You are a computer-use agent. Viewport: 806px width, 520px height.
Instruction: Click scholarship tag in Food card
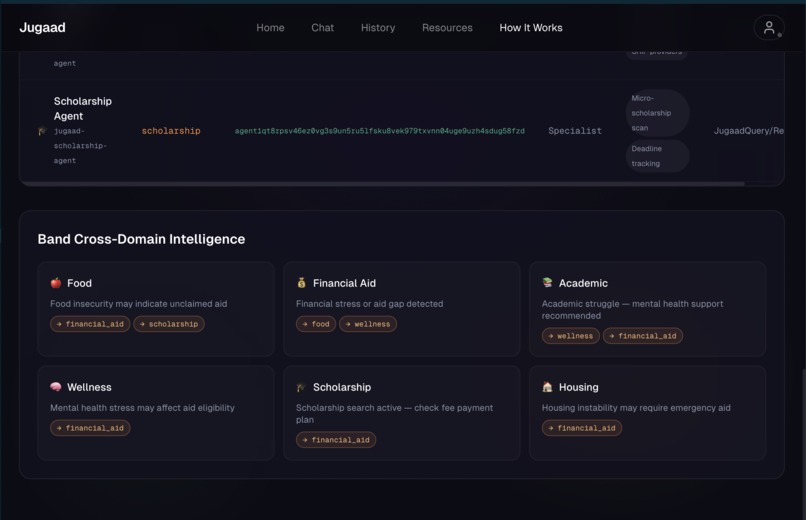click(x=169, y=324)
